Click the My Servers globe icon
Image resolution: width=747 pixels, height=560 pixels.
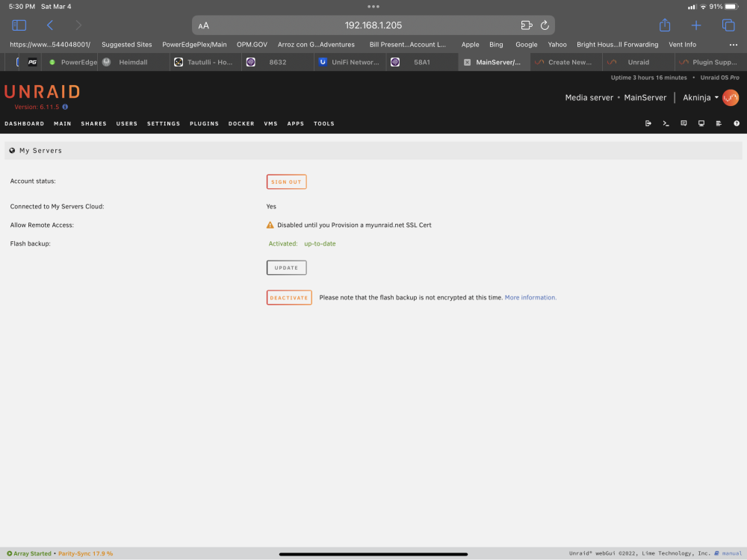[x=13, y=151]
